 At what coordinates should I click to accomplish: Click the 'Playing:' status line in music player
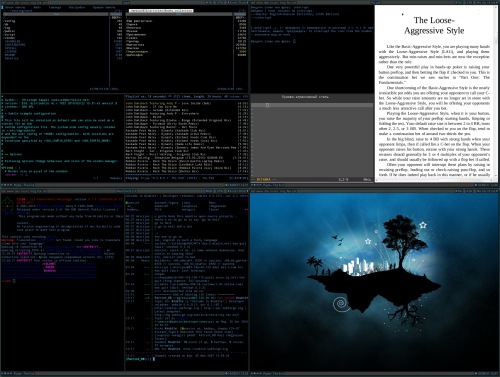click(x=187, y=178)
